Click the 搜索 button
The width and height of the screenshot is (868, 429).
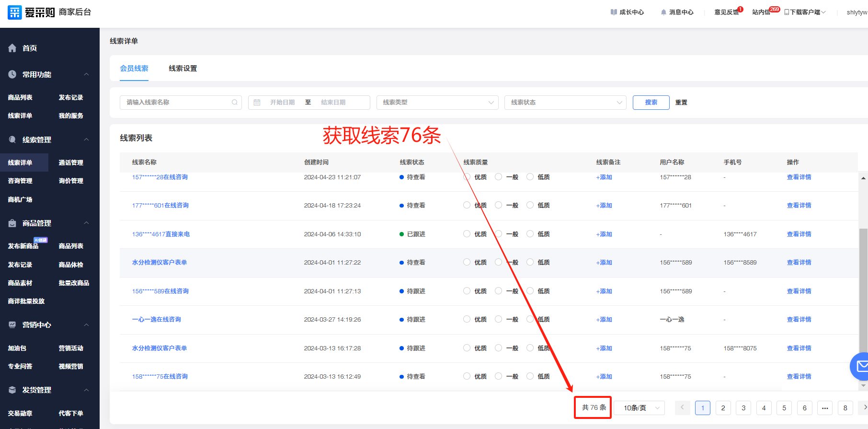651,102
